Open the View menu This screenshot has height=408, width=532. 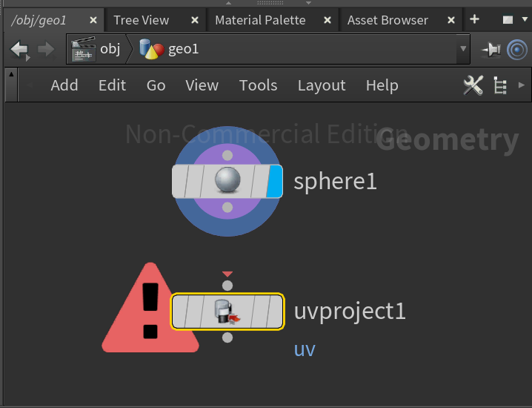click(x=202, y=85)
